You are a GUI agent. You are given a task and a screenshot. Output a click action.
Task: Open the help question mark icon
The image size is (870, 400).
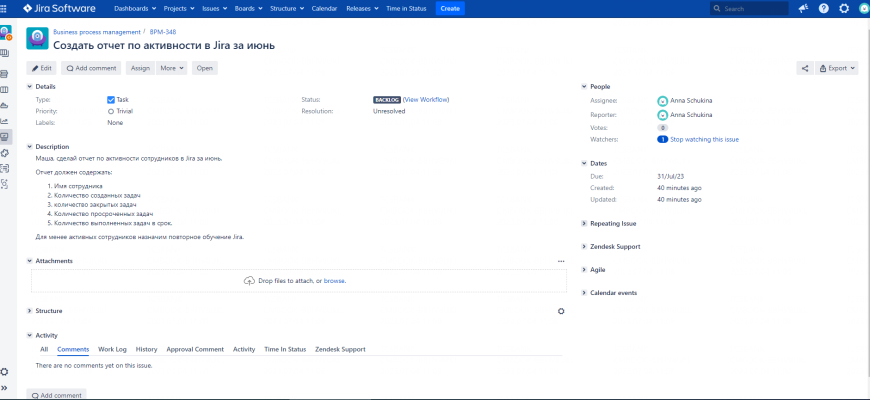(824, 8)
